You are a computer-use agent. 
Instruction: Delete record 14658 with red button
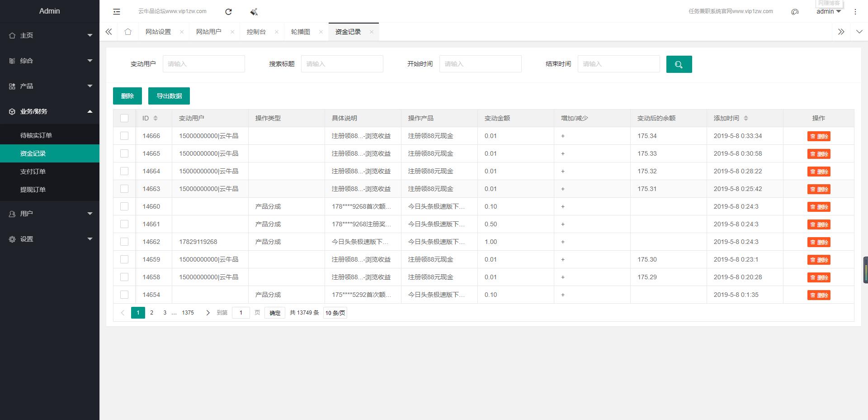[819, 277]
